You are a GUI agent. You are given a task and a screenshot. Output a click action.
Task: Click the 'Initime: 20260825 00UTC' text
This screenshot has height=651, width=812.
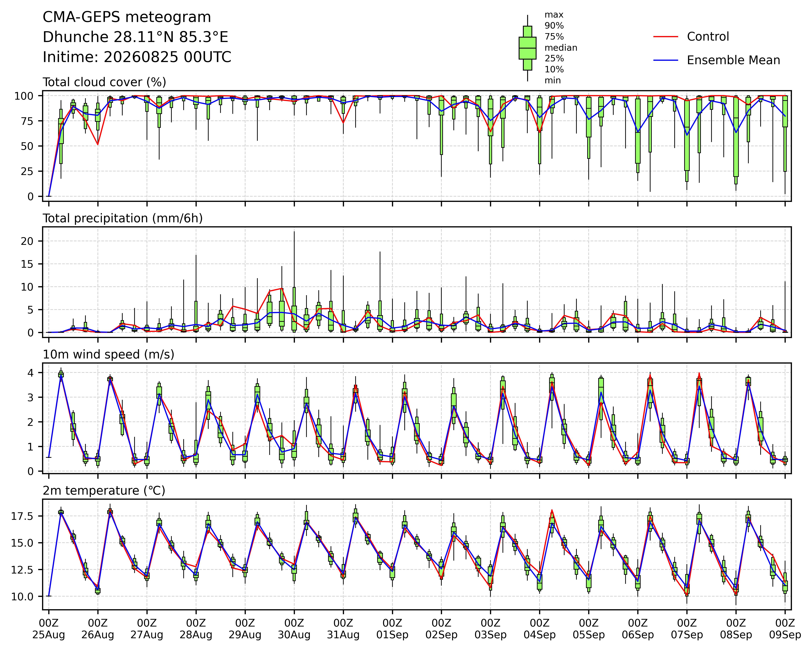coord(137,57)
